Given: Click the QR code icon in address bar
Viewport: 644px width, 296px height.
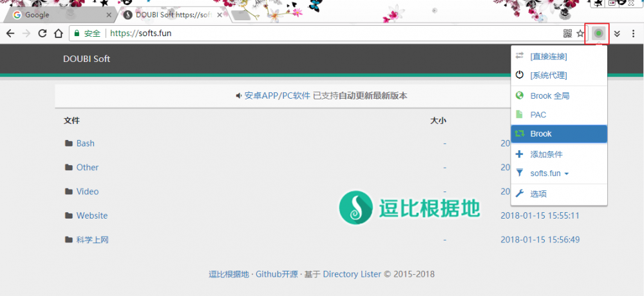Looking at the screenshot, I should [x=567, y=34].
